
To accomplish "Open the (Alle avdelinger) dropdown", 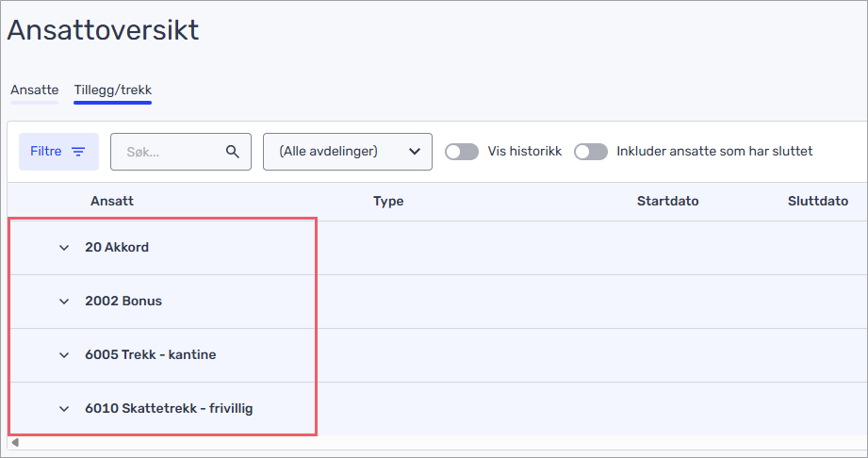I will point(348,152).
